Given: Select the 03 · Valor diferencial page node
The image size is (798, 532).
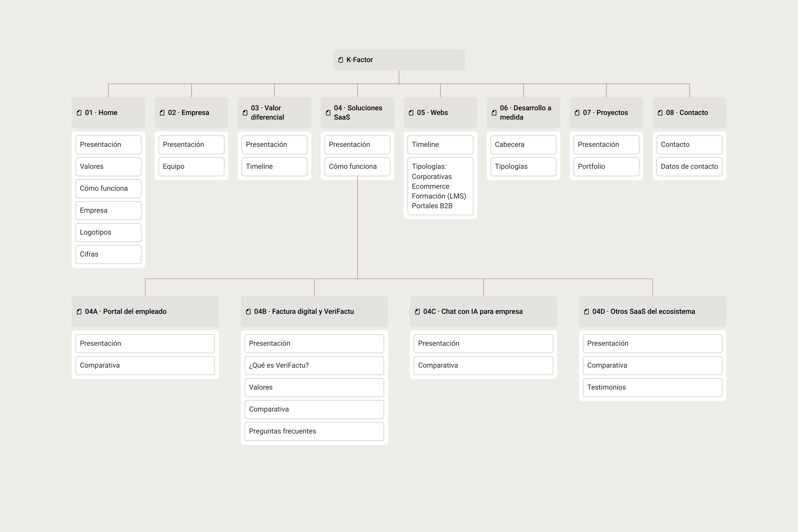Looking at the screenshot, I should coord(274,113).
